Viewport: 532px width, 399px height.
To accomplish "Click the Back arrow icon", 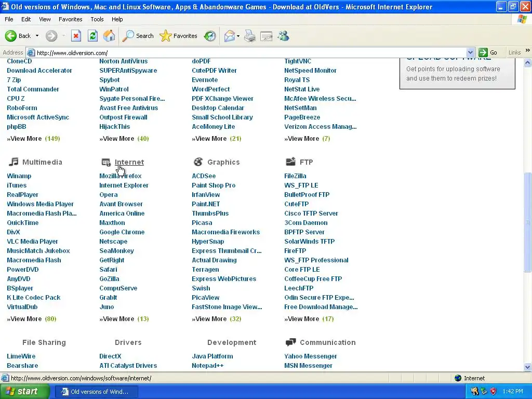I will pos(11,36).
